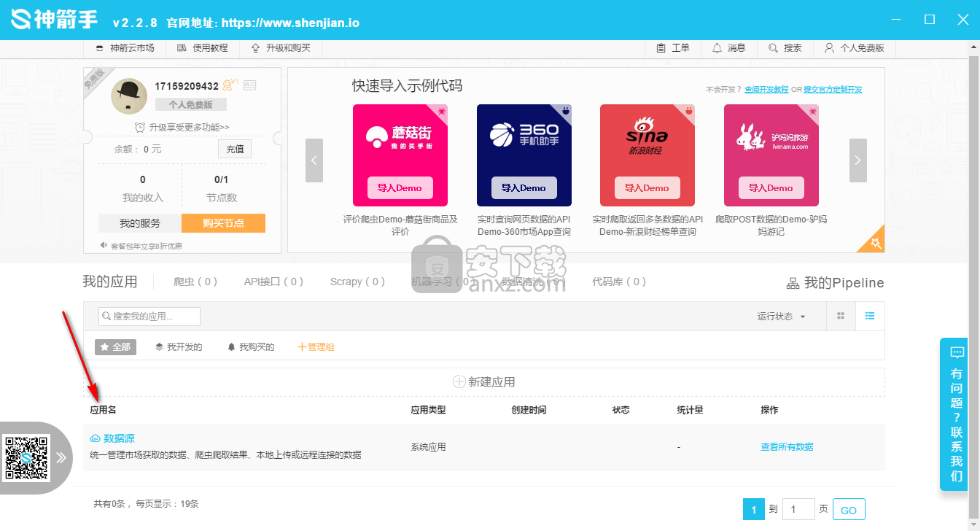Click the user avatar with bowler hat
Screen dimensions: 980x531
coord(129,96)
